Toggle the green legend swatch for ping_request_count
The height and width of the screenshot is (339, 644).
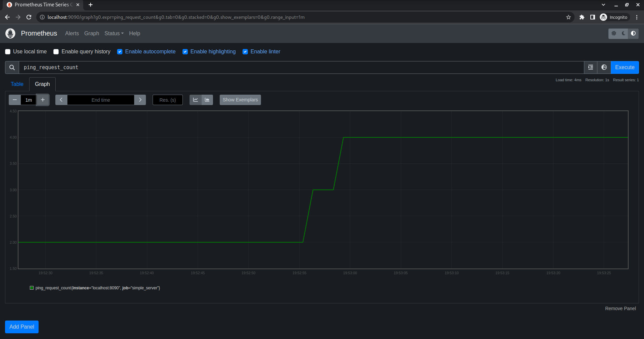[32, 288]
